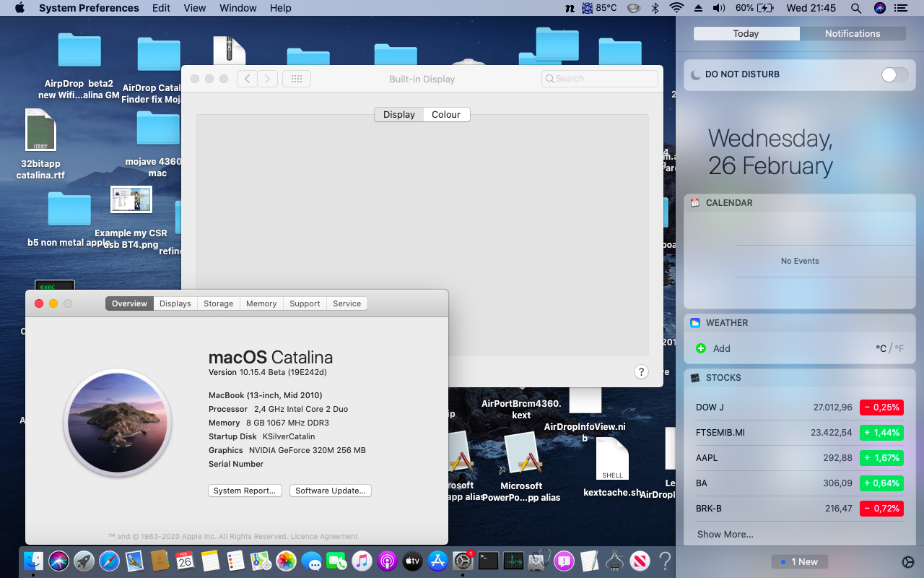Open Finder from the Dock

33,560
